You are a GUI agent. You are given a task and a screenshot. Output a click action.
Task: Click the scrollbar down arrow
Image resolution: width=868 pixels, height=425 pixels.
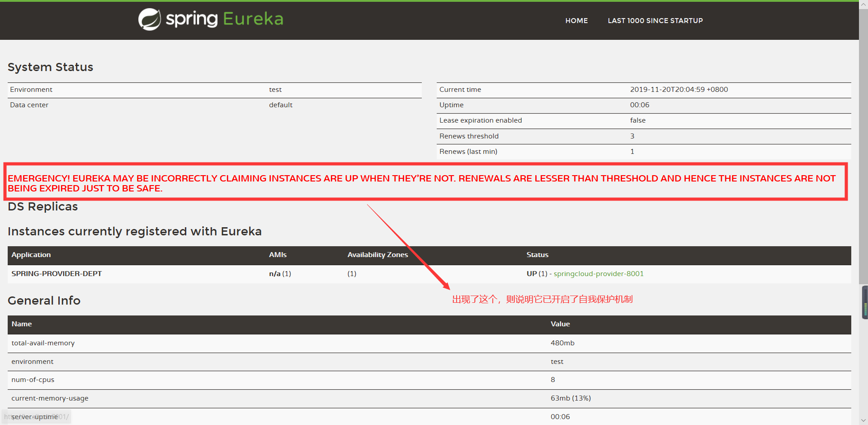(x=864, y=420)
